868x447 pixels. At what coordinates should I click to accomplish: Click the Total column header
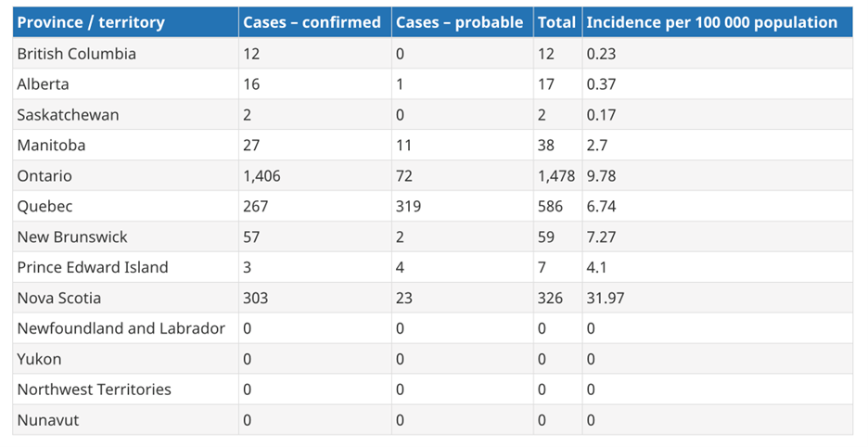point(556,22)
